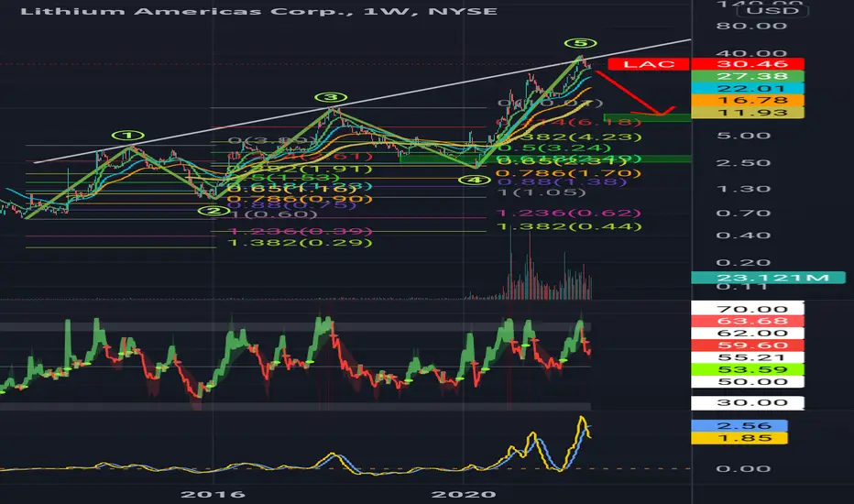This screenshot has width=854, height=504.
Task: Click the 2.50 price axis tick
Action: click(x=743, y=163)
